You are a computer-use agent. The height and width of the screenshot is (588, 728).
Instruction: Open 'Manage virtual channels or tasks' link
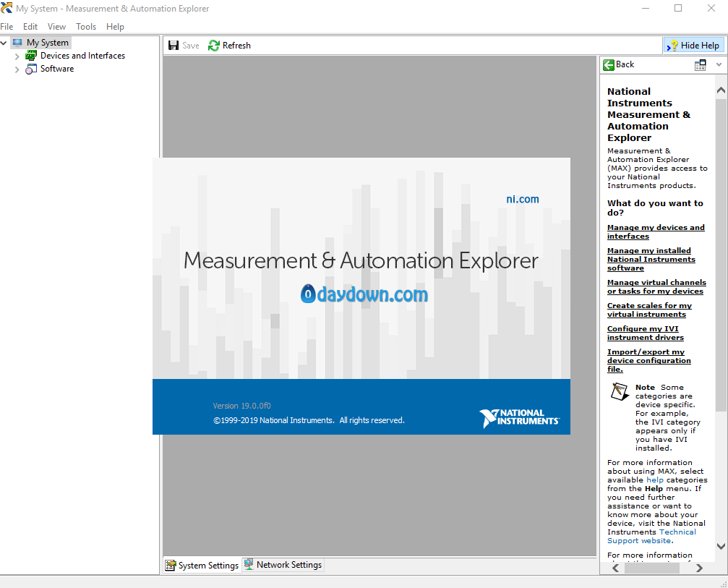pyautogui.click(x=656, y=286)
